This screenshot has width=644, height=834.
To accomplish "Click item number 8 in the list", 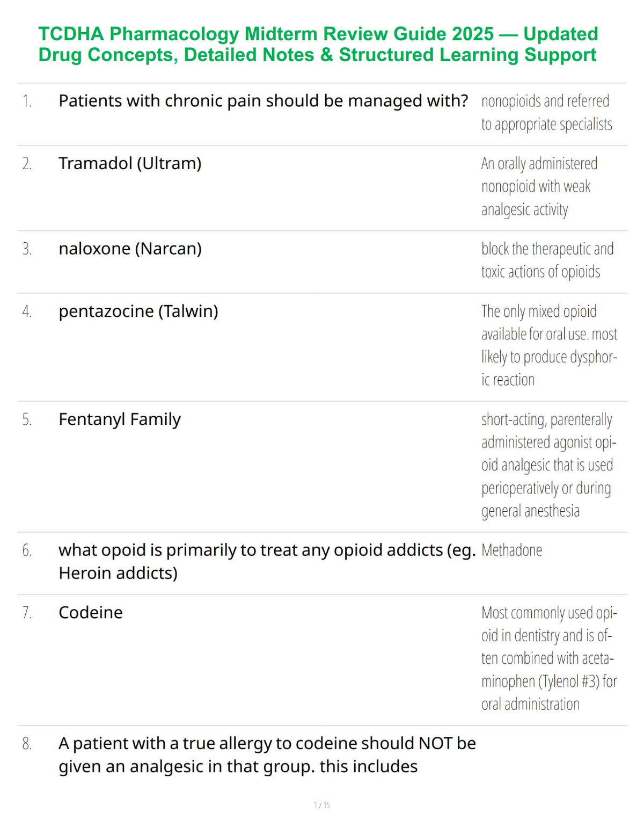I will click(27, 744).
